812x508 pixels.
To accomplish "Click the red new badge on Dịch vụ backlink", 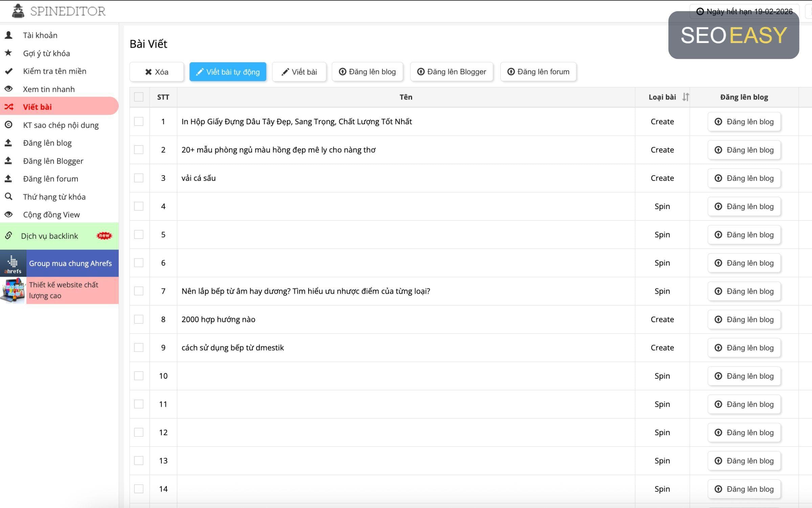I will [x=104, y=235].
